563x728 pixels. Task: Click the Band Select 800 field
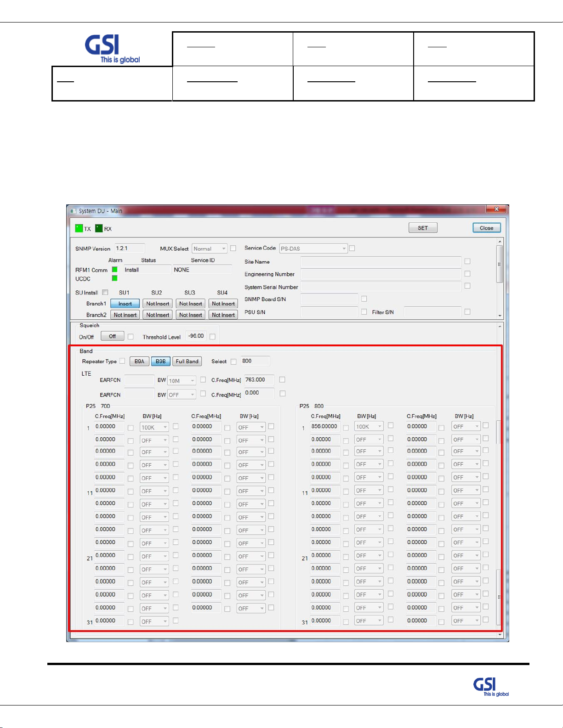[256, 361]
